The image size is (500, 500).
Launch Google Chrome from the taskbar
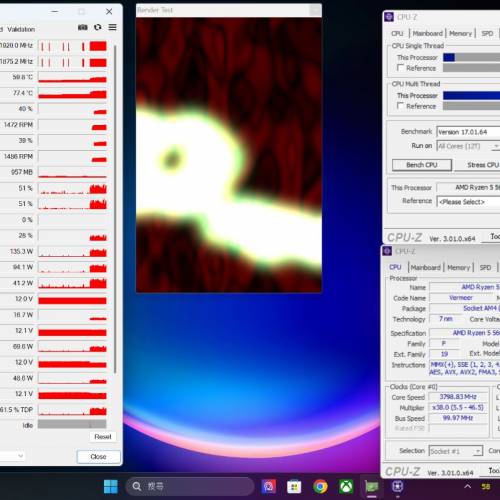(320, 487)
